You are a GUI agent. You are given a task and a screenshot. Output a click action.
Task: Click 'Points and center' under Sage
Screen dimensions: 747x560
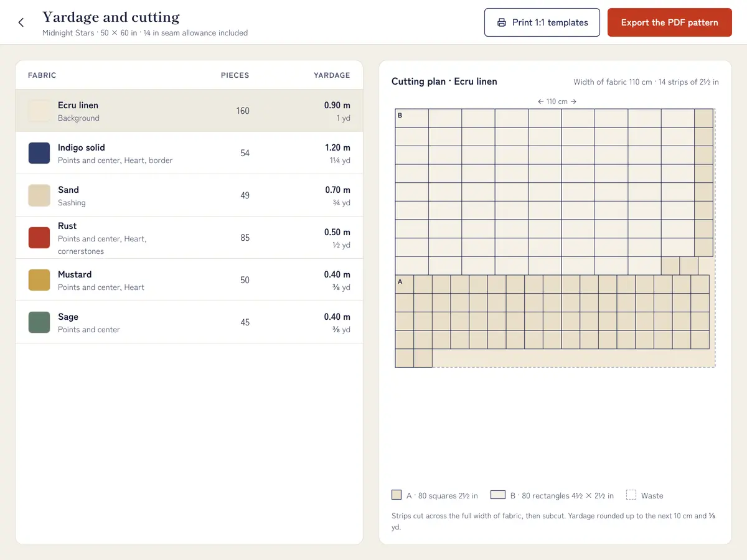[x=89, y=330]
